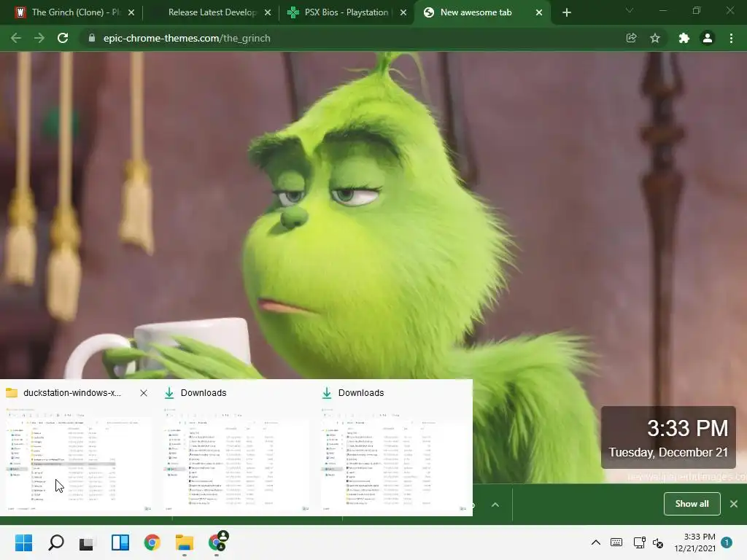
Task: Open taskbar date and time
Action: [x=694, y=542]
